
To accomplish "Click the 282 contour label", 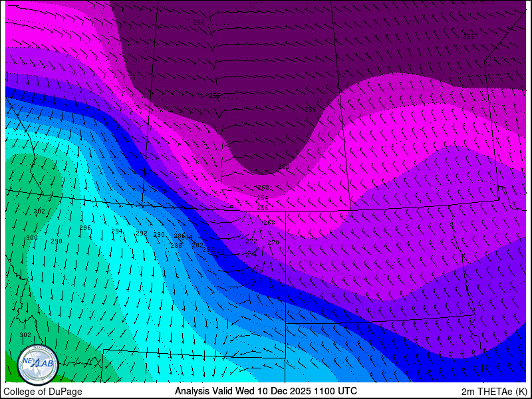I will (198, 245).
